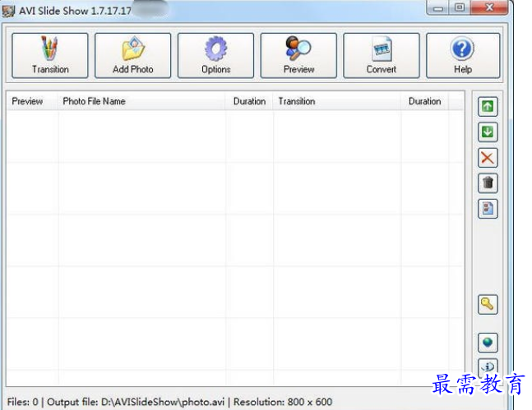Minimize the AVI Slide Show window

tap(437, 8)
